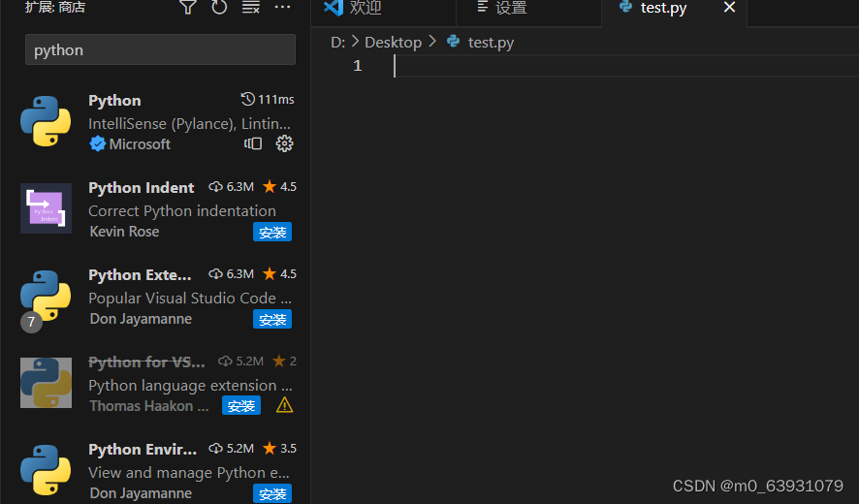
Task: Close the test.py tab
Action: [729, 7]
